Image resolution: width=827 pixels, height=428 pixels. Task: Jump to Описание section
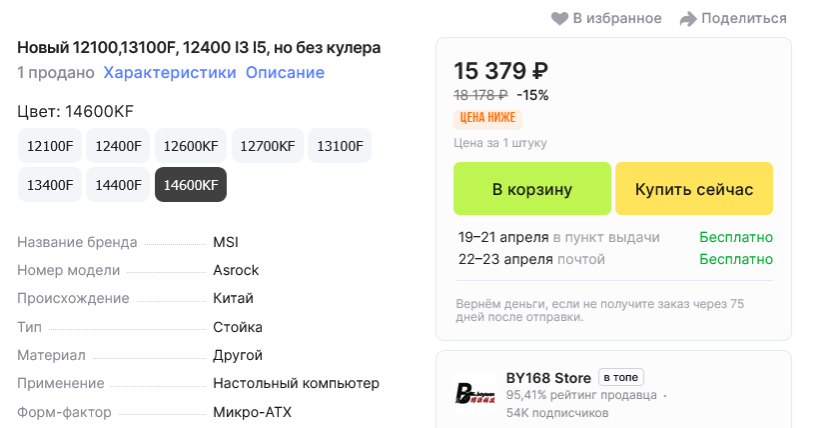[x=285, y=73]
